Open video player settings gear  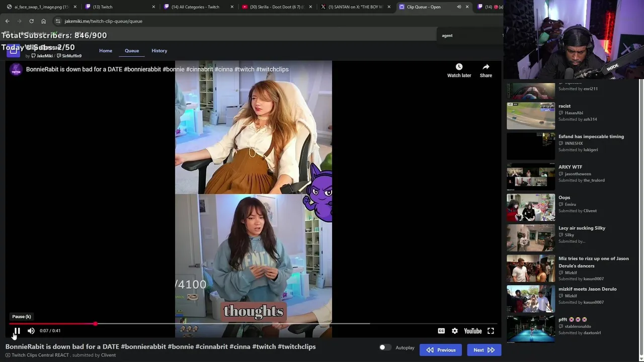coord(455,331)
